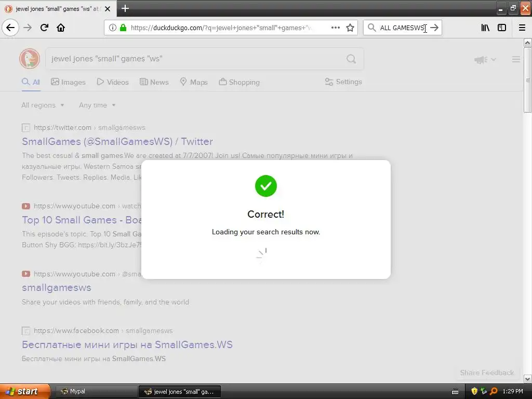
Task: Click the favicon beside the facebook.com result
Action: [26, 331]
